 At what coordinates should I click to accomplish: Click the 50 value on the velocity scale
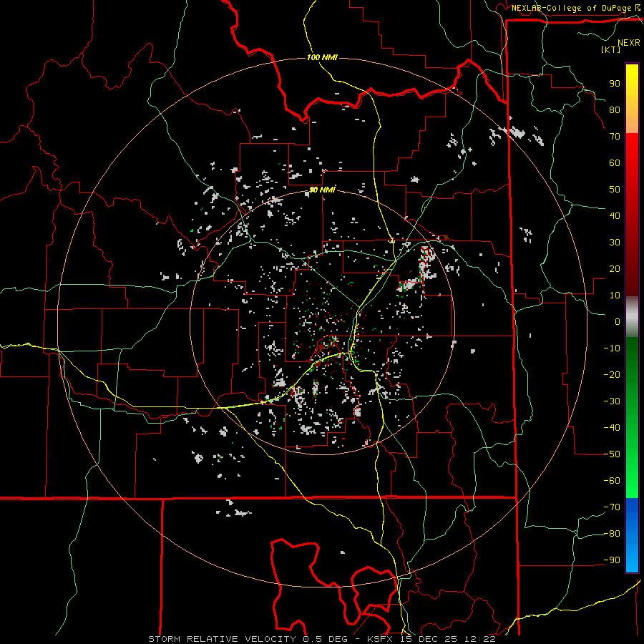[x=615, y=190]
